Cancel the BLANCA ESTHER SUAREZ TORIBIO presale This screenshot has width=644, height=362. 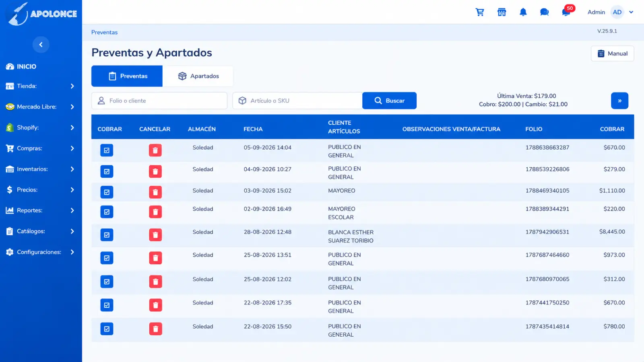[155, 235]
